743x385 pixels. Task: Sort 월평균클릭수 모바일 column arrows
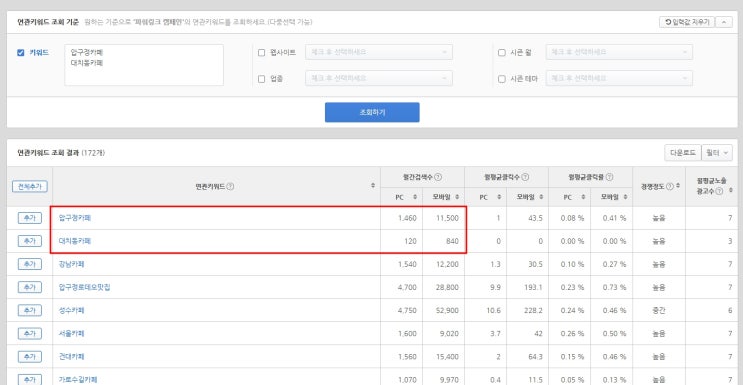541,197
